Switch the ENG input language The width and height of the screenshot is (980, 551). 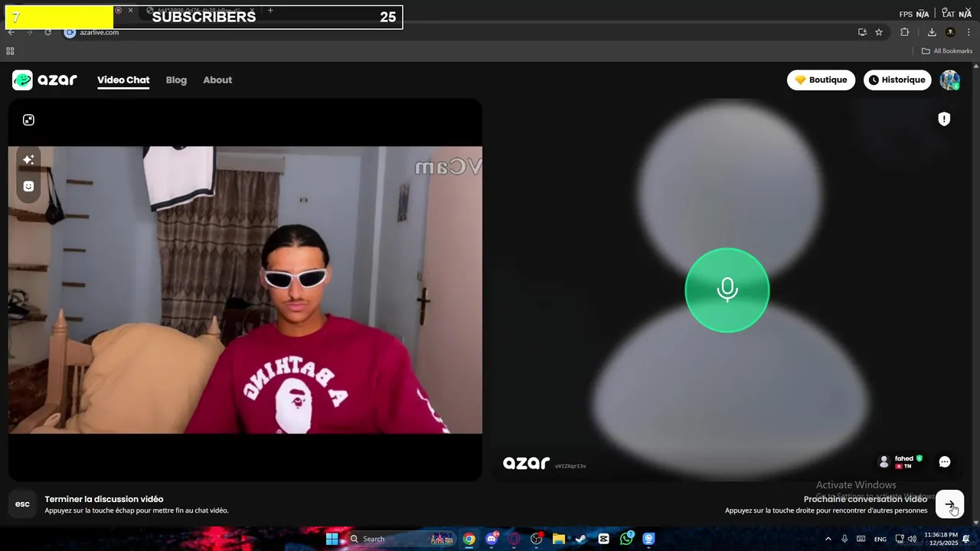(x=880, y=539)
